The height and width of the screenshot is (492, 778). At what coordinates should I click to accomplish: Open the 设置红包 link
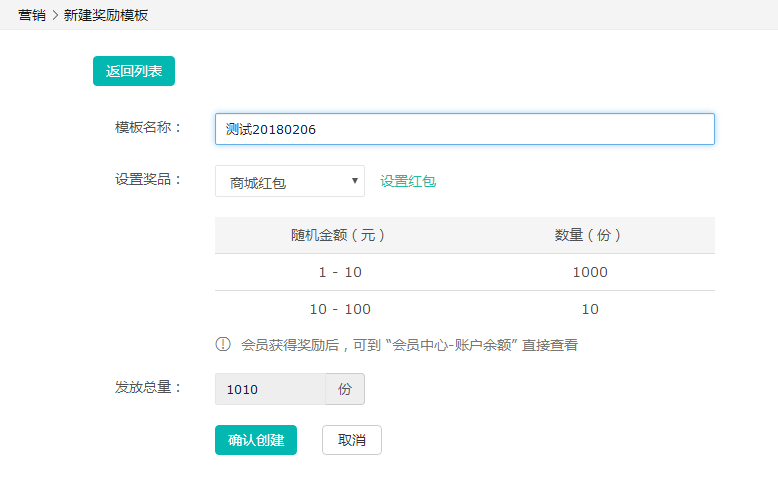click(x=408, y=181)
